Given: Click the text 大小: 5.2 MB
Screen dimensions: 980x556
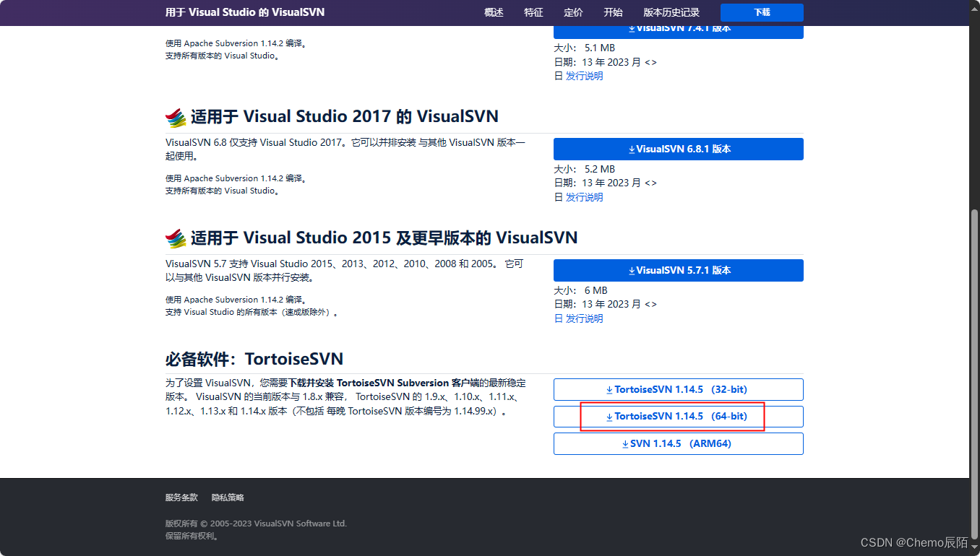Looking at the screenshot, I should point(585,169).
